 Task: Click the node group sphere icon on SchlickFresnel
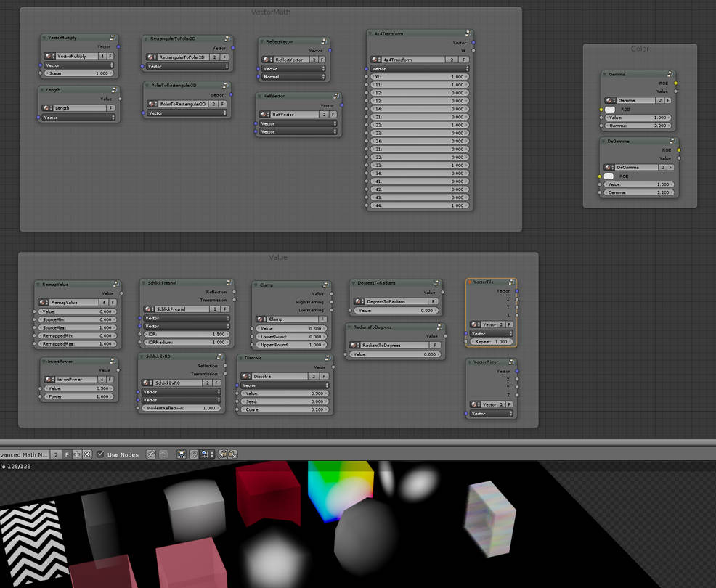(x=150, y=309)
